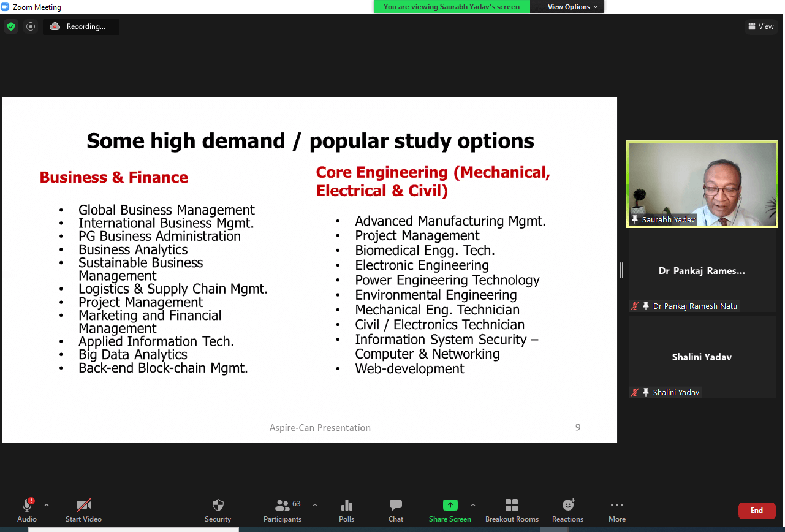Click the Recording indicator

81,26
